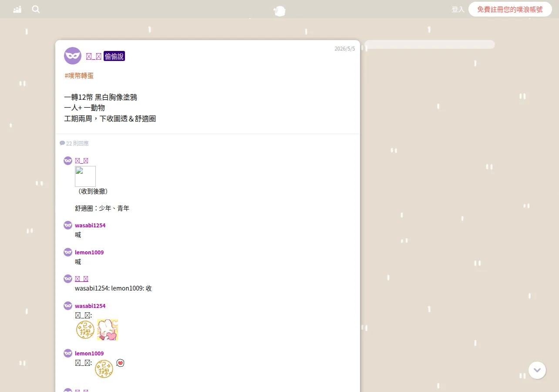Viewport: 559px width, 392px height.
Task: Click the text 一人+ 一動物
Action: (84, 108)
